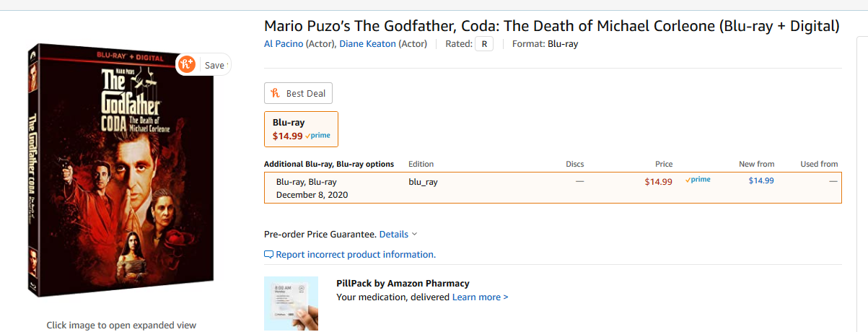Click the speech bubble icon beside Report incorrect

pyautogui.click(x=269, y=255)
